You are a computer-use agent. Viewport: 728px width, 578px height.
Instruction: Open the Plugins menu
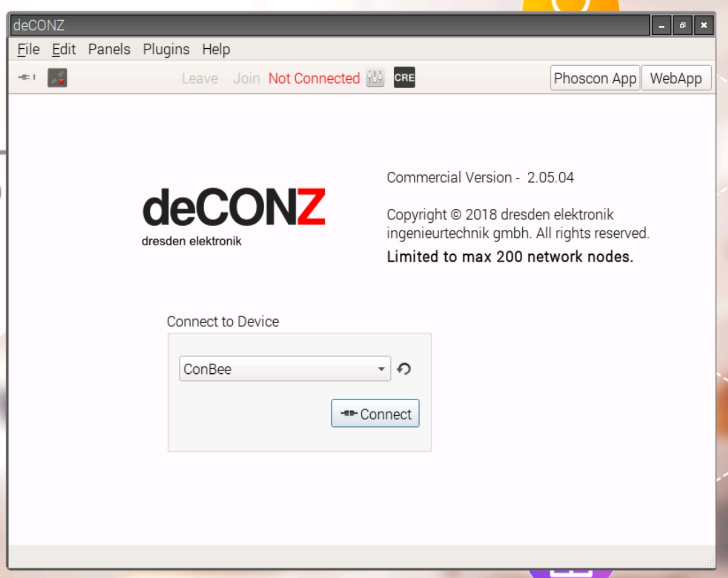(x=166, y=49)
